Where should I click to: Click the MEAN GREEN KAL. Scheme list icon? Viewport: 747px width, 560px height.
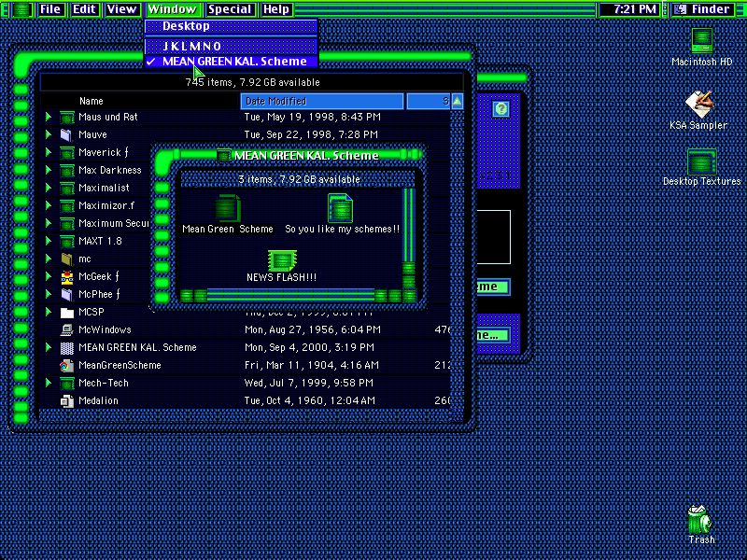[x=66, y=347]
